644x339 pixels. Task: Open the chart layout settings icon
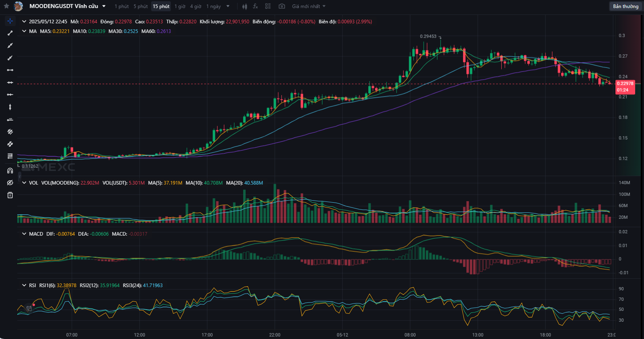pos(268,6)
